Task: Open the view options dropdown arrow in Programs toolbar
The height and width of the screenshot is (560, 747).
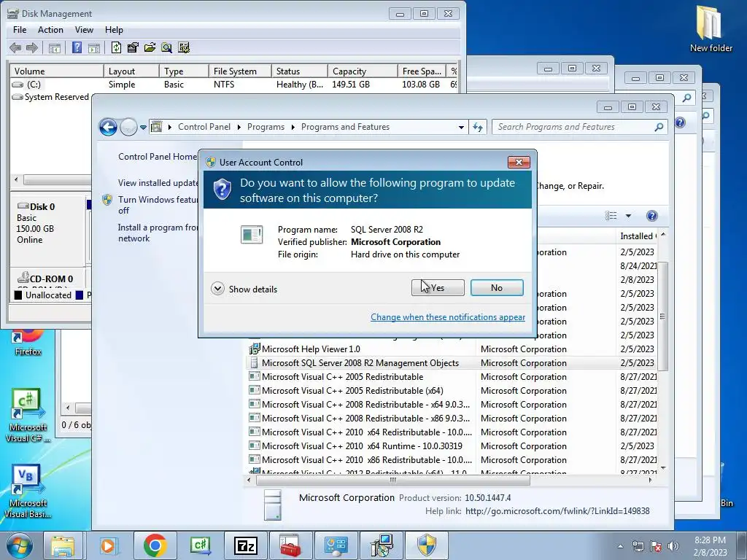Action: click(628, 216)
